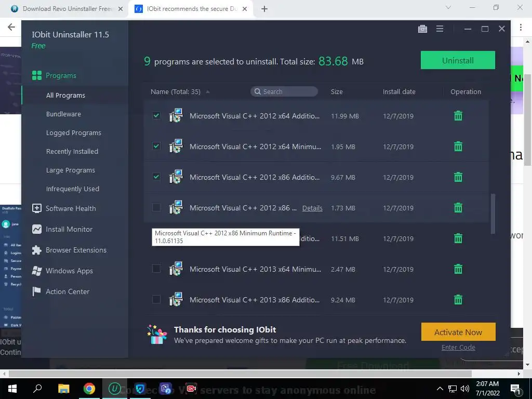This screenshot has height=399, width=532.
Task: Click the Software Health plus icon
Action: click(37, 208)
